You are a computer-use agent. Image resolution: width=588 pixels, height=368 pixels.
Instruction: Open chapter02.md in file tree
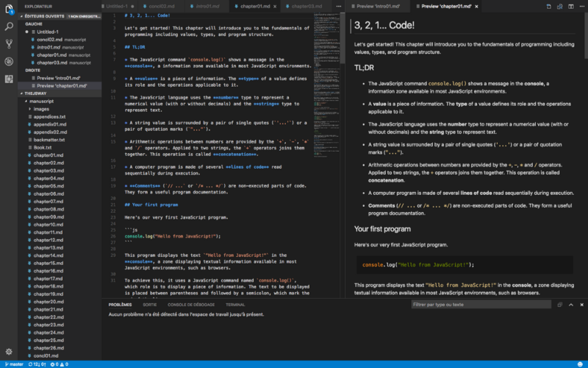point(60,163)
